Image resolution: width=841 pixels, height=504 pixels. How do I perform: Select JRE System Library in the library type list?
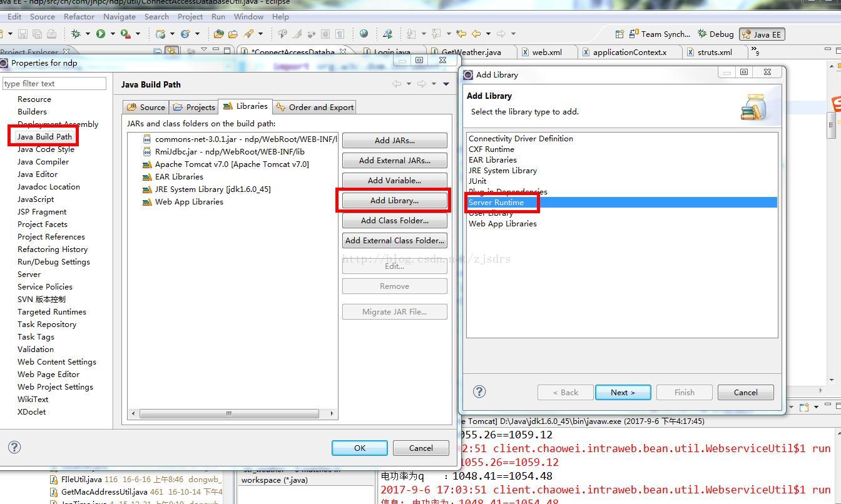click(x=502, y=170)
